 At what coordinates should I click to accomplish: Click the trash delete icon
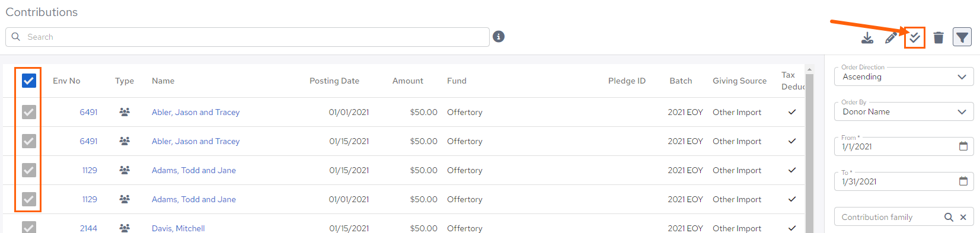(938, 38)
